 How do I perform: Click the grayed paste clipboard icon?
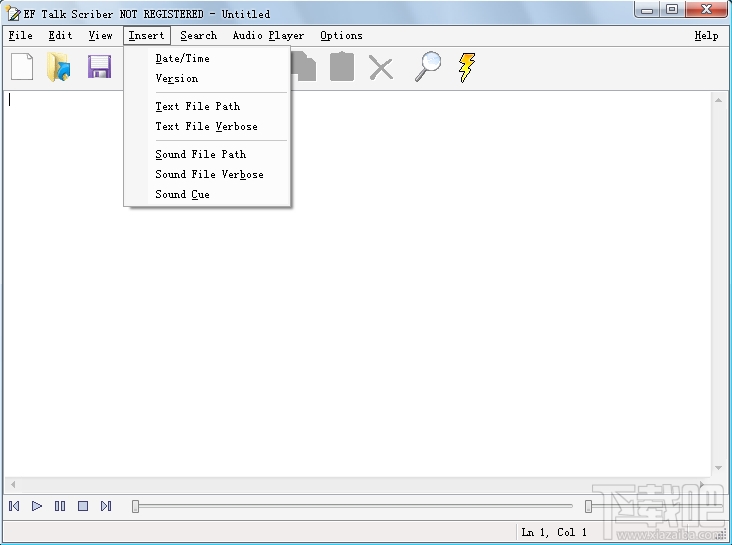coord(342,67)
